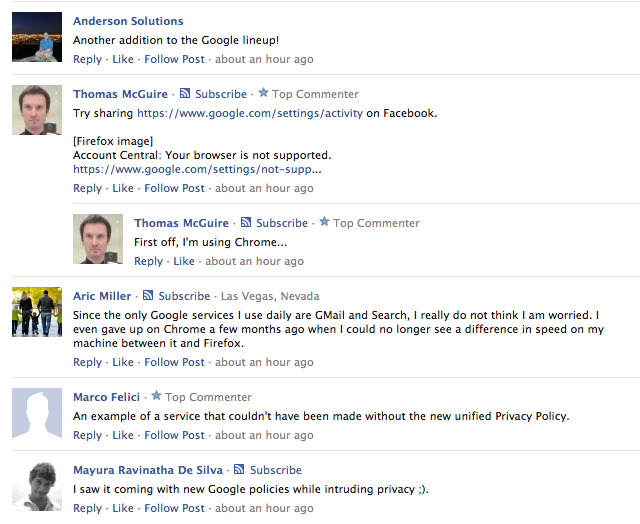This screenshot has height=524, width=640.
Task: Like the Anderson Solutions comment
Action: tap(123, 59)
